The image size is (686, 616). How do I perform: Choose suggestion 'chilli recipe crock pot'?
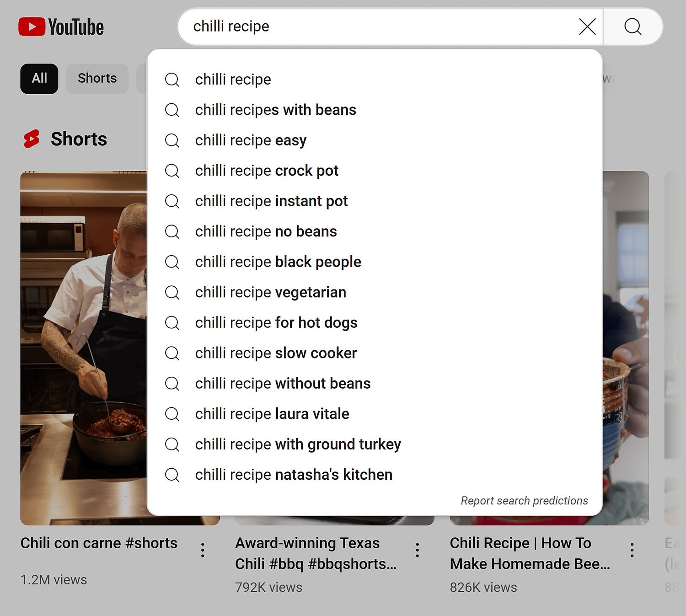pyautogui.click(x=374, y=171)
